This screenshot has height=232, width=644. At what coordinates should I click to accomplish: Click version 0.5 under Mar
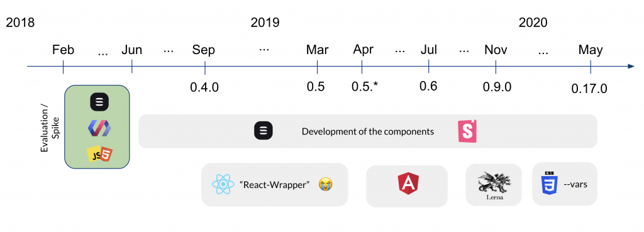pyautogui.click(x=316, y=87)
